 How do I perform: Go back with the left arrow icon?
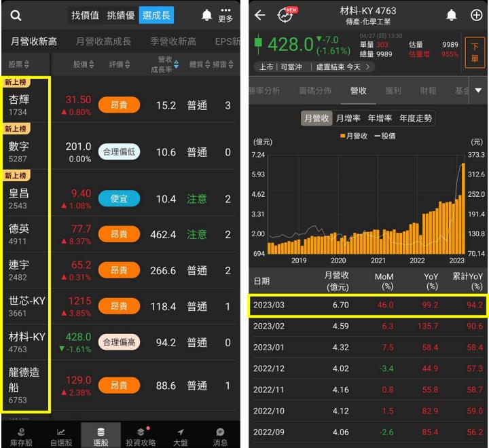[259, 15]
